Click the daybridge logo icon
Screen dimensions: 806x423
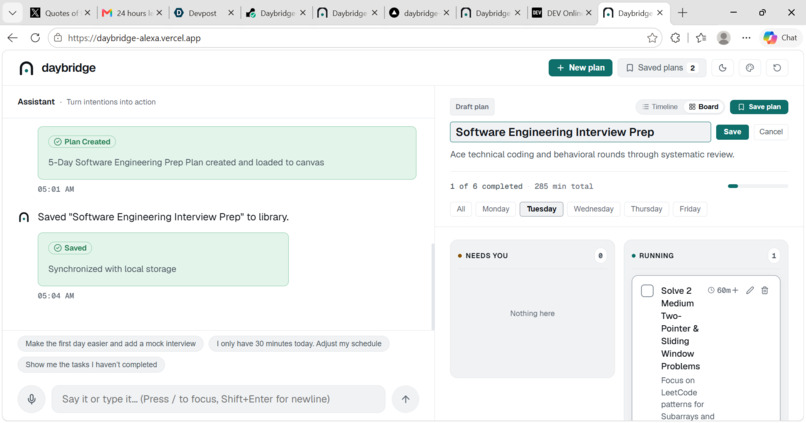click(x=26, y=68)
